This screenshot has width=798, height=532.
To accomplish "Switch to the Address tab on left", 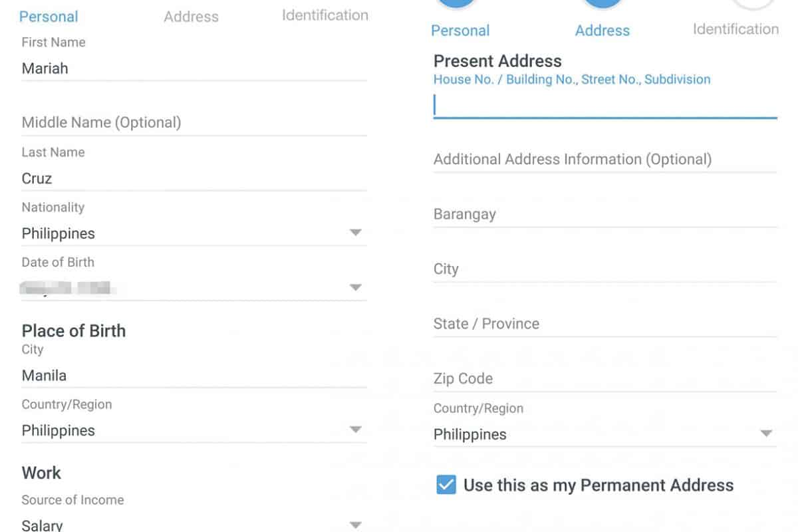I will click(x=191, y=17).
